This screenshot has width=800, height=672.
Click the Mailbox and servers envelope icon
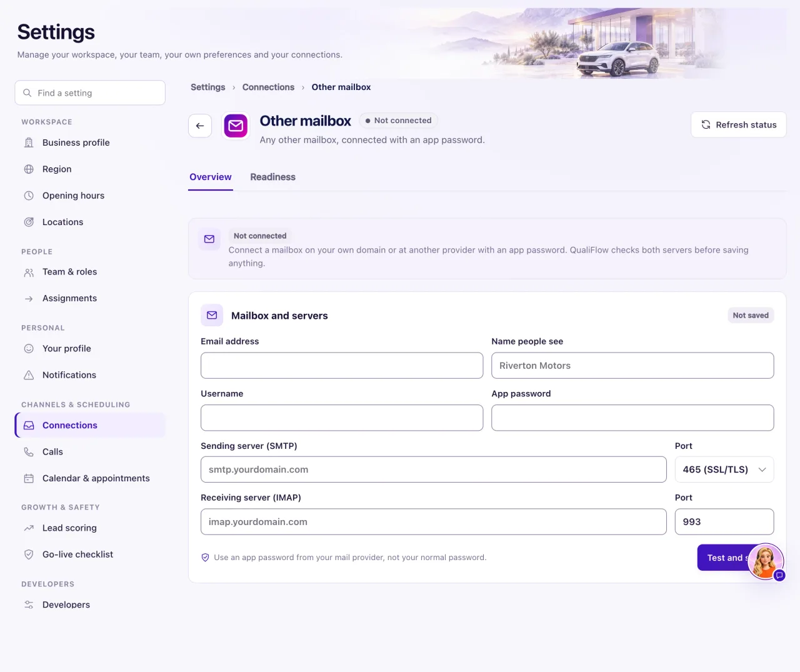coord(212,316)
